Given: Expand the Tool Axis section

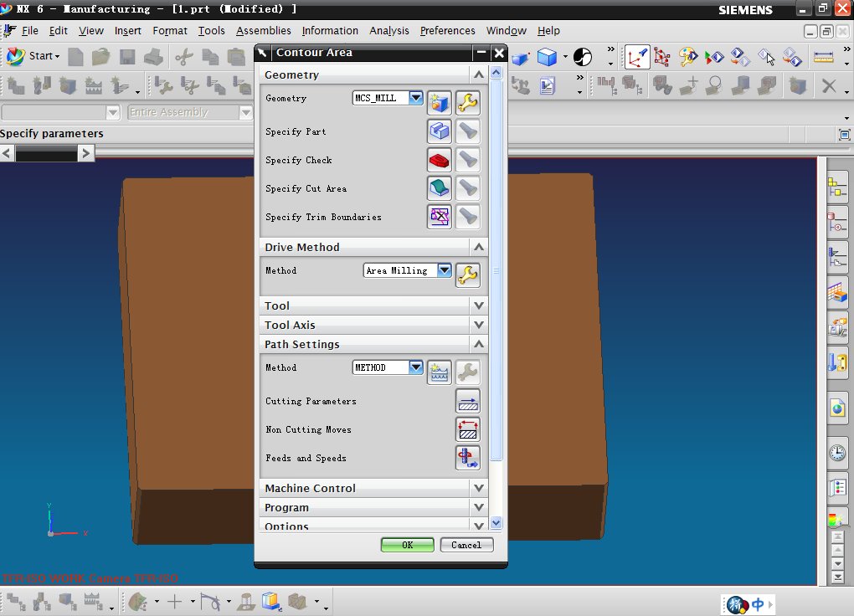Looking at the screenshot, I should tap(479, 325).
